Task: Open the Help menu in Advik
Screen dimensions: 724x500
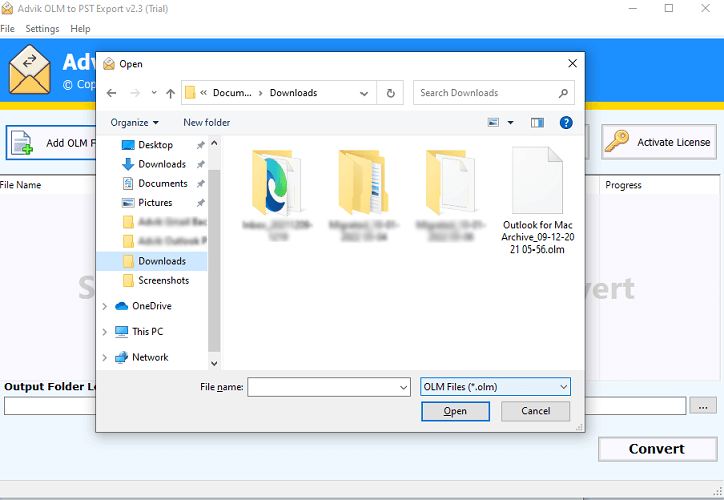Action: pyautogui.click(x=80, y=29)
